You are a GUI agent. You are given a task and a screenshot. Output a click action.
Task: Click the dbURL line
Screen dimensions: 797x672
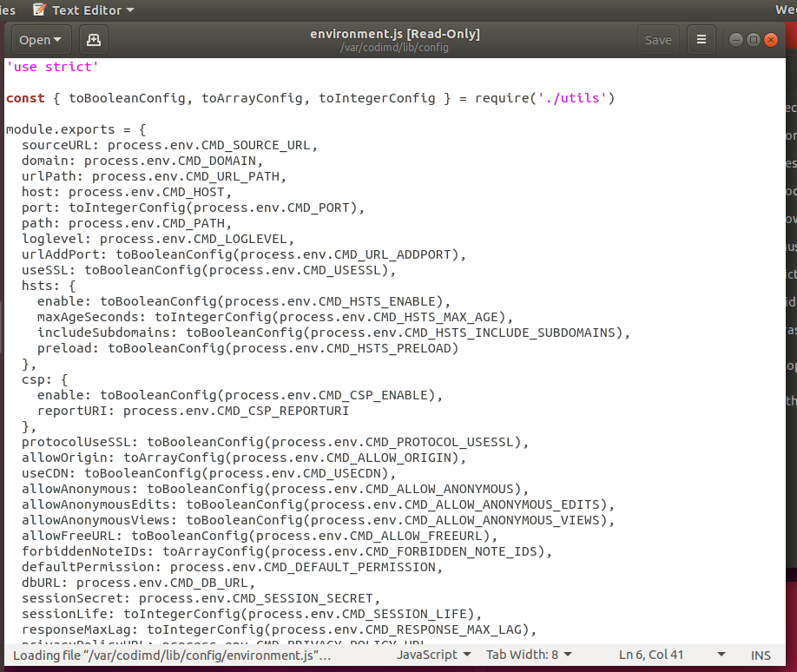(x=138, y=583)
